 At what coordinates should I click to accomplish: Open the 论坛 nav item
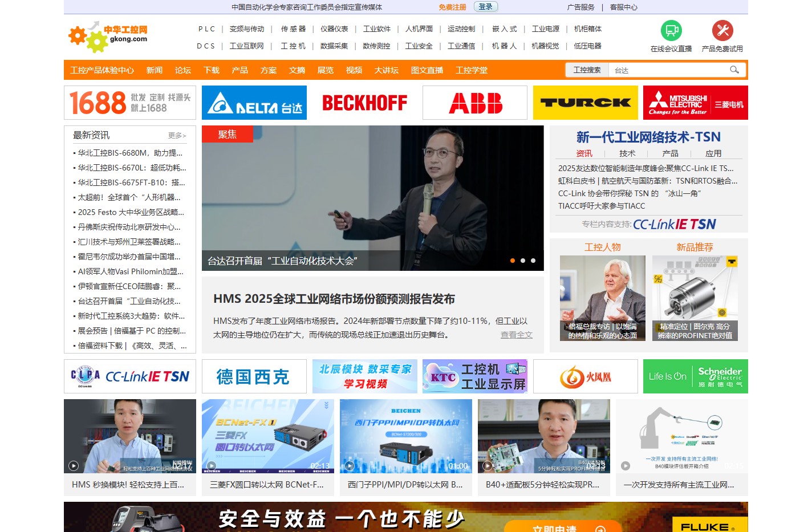point(183,70)
